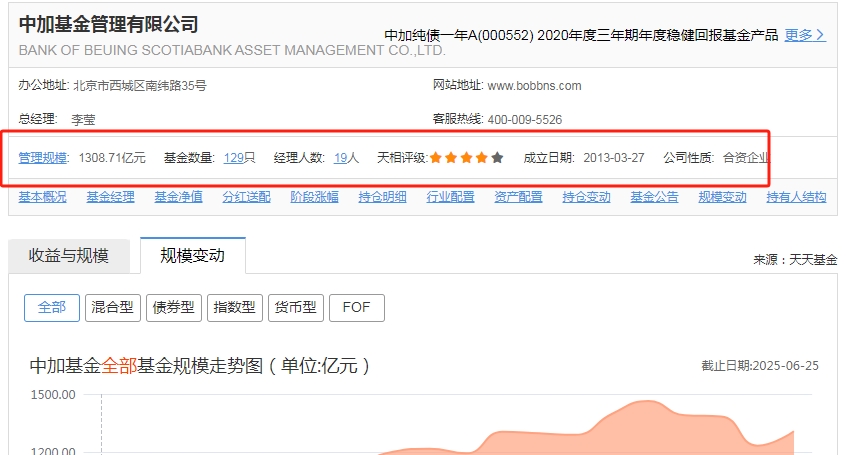Open the manager count link 19
This screenshot has height=455, width=851.
pyautogui.click(x=340, y=158)
